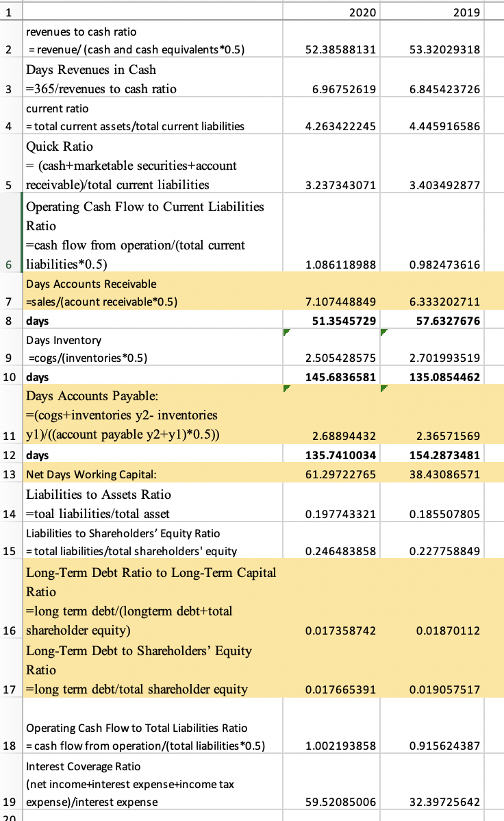
Task: Select cell value 3.403492877
Action: pos(432,163)
